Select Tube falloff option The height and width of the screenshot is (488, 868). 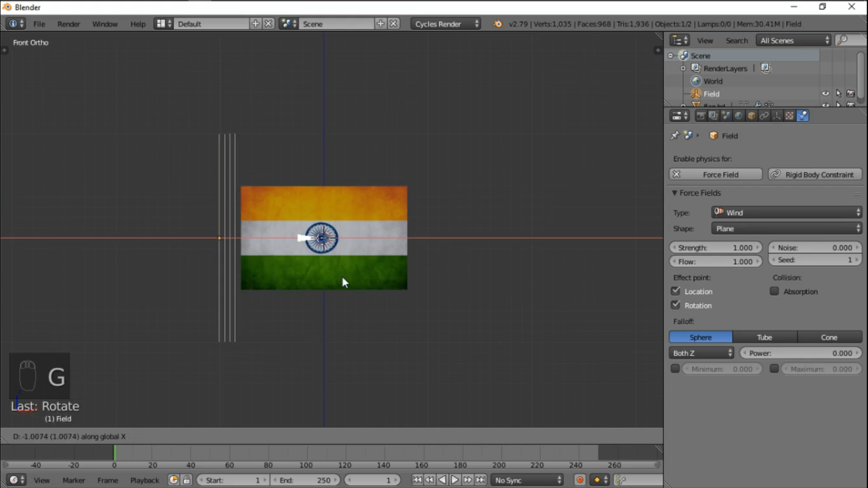click(764, 337)
